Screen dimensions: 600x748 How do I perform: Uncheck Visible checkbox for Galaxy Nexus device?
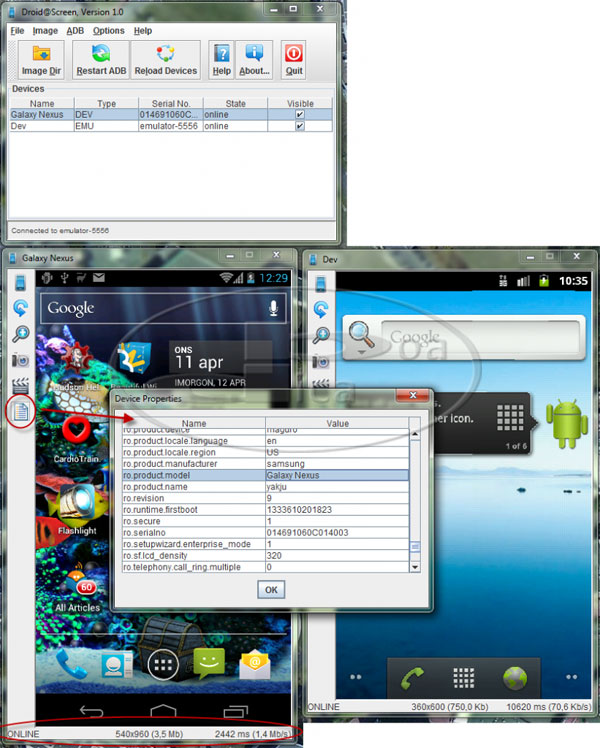click(299, 115)
